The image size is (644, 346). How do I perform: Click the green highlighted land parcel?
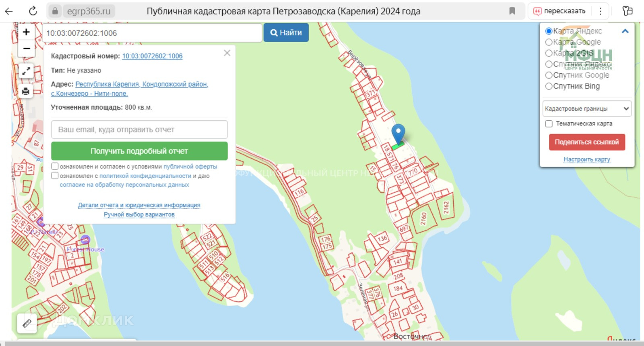(397, 145)
